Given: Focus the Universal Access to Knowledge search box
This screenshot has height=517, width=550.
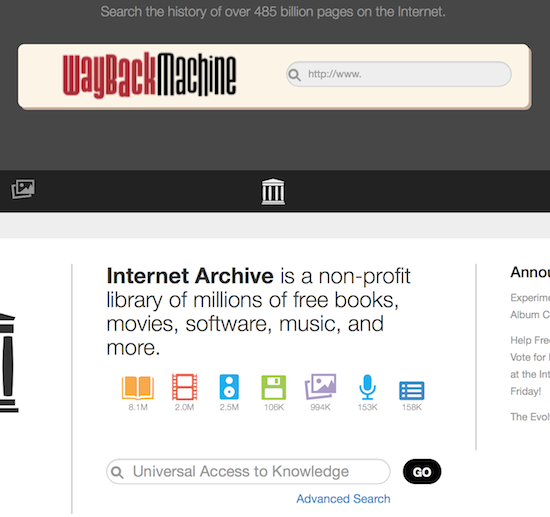Looking at the screenshot, I should [x=248, y=471].
